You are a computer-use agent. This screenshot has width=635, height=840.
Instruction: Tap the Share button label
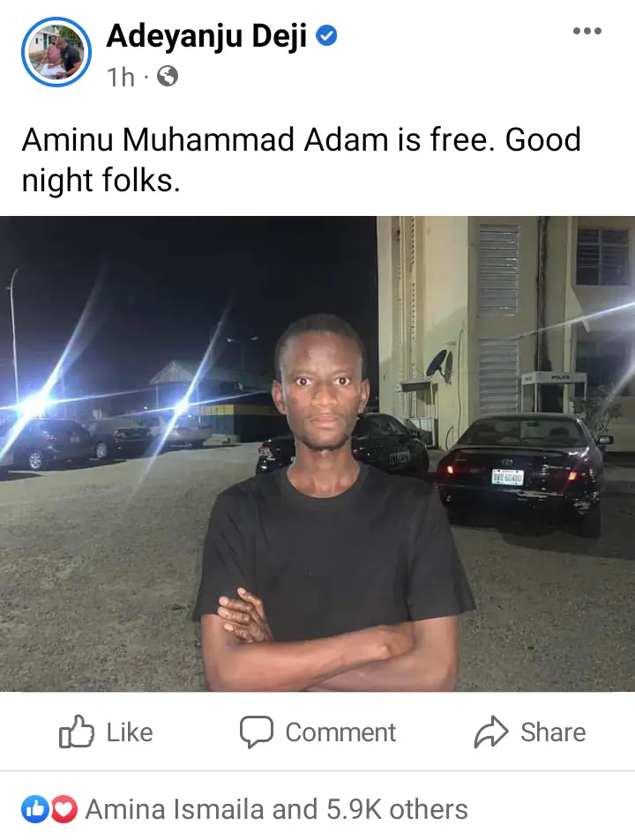[x=553, y=732]
